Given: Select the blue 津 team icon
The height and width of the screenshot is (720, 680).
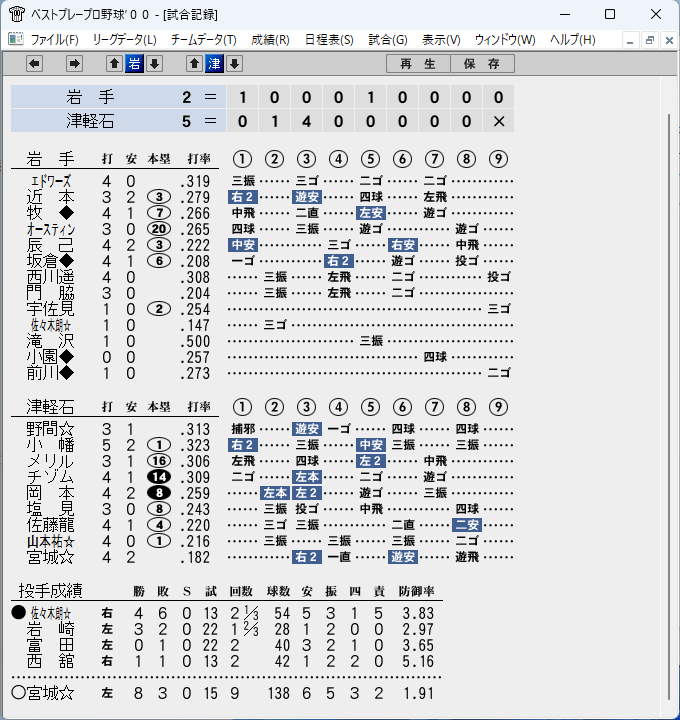Looking at the screenshot, I should click(x=214, y=63).
